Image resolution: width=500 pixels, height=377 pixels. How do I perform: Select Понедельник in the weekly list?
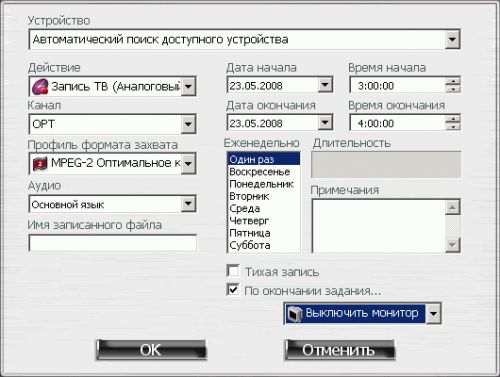click(x=263, y=184)
